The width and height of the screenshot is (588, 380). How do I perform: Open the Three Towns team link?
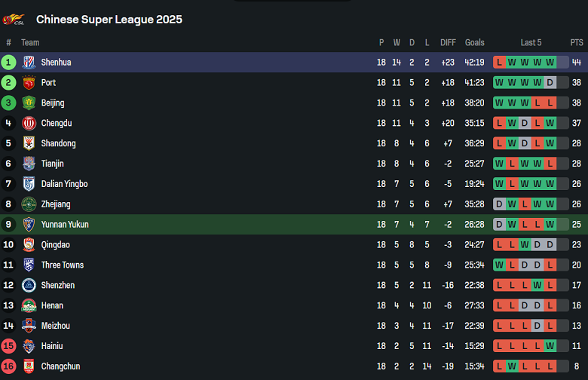coord(63,265)
